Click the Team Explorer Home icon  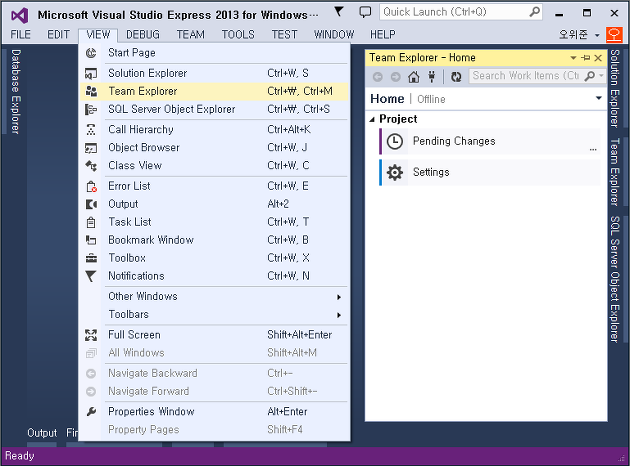click(x=414, y=76)
